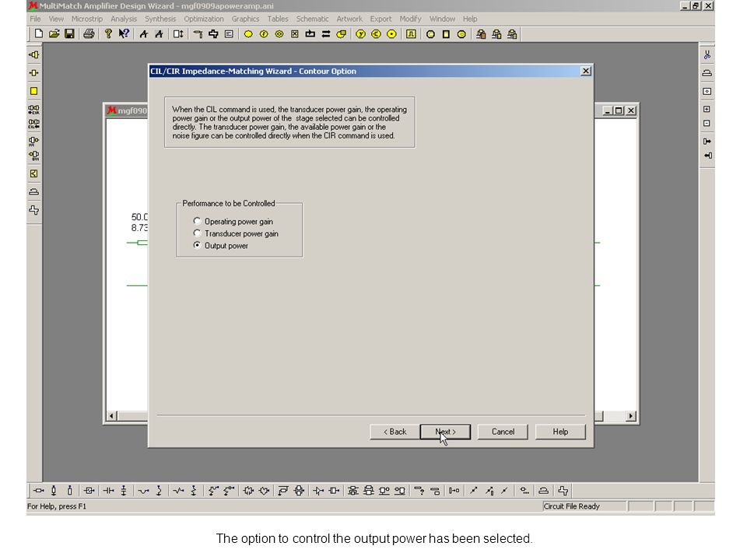Proceed with the Next button
Screen dimensions: 747x560
[x=445, y=432]
